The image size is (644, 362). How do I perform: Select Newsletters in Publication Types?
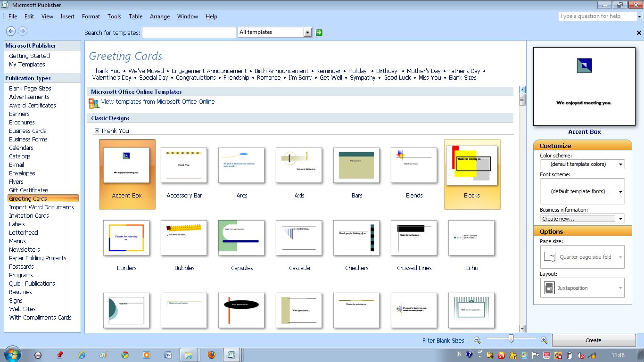pos(25,250)
